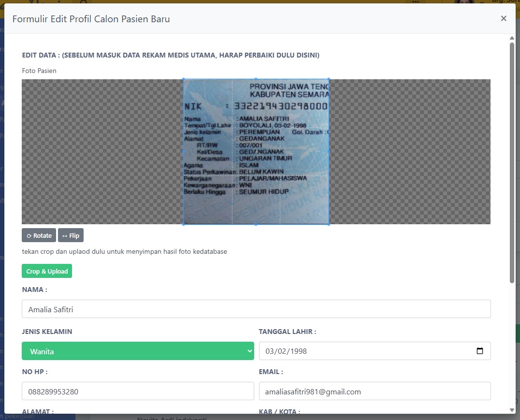Click the bottom-left crop box corner handle
Viewport: 520px width, 420px height.
(183, 224)
